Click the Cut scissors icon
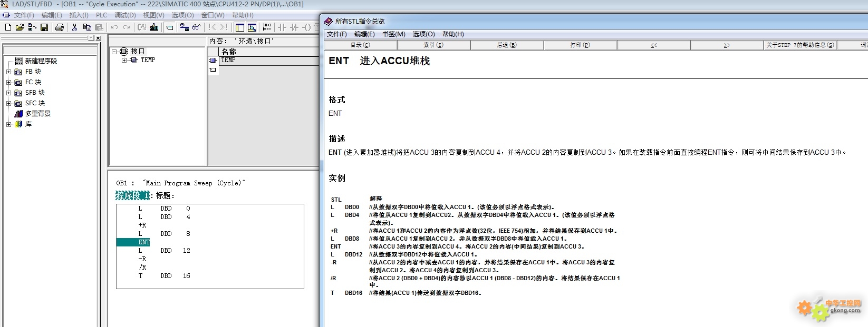Viewport: 868px width, 327px height. click(74, 27)
